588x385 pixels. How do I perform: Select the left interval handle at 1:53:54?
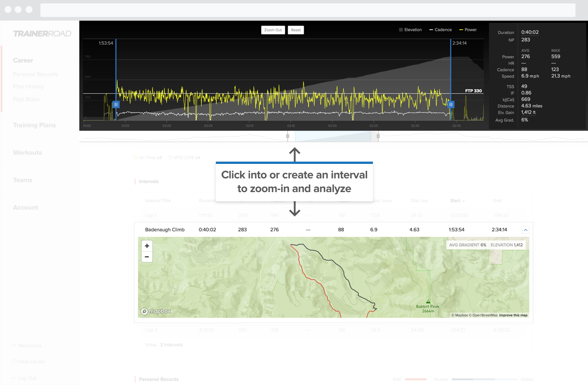116,104
